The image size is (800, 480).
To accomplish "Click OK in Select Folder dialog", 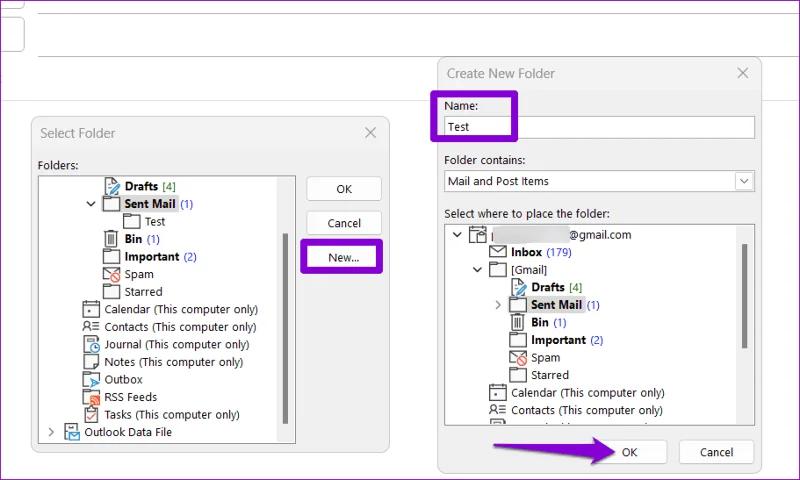I will [344, 189].
